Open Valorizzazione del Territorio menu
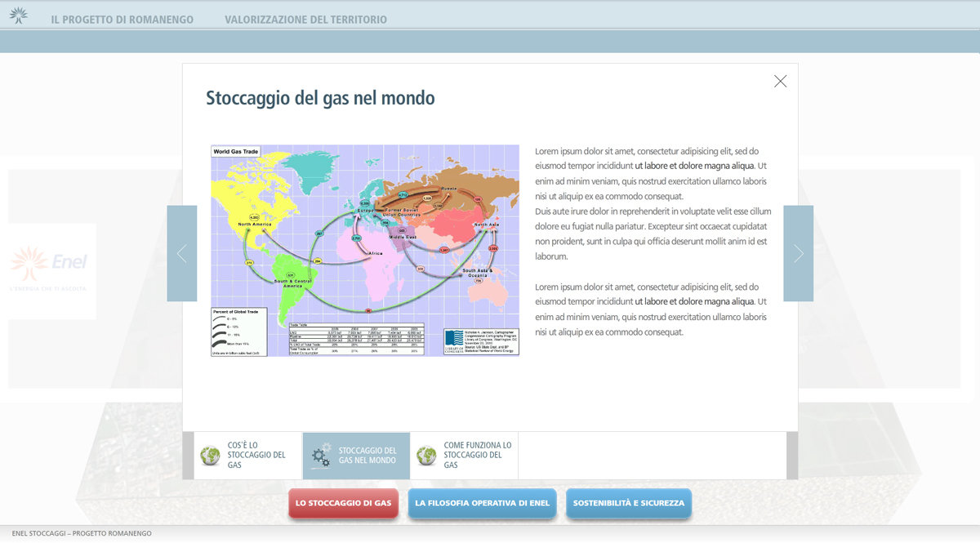The image size is (980, 543). [305, 20]
